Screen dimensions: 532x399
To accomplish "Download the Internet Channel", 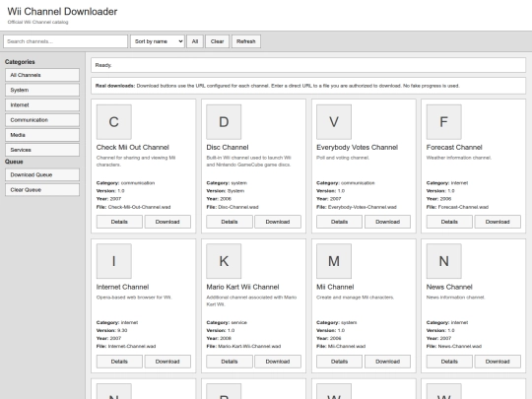I will (x=167, y=362).
